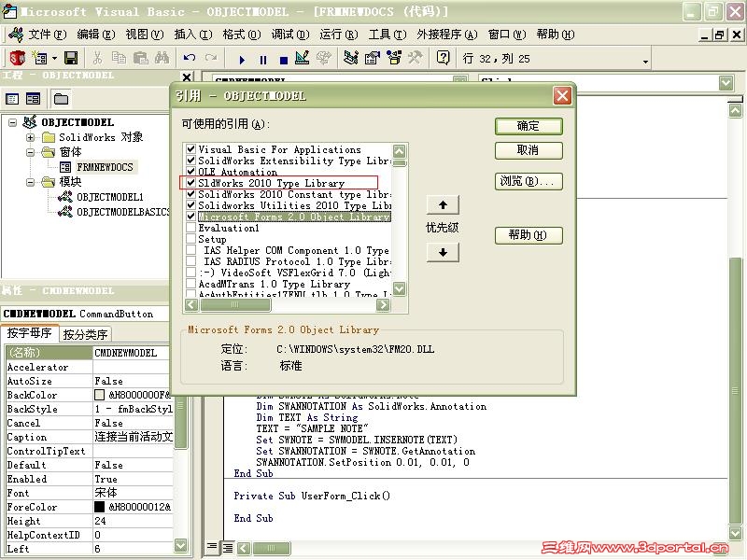Close the 引用 dialog with red X

click(x=562, y=96)
